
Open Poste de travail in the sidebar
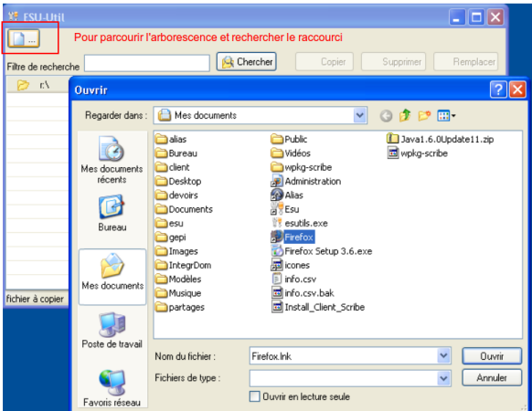tap(112, 331)
